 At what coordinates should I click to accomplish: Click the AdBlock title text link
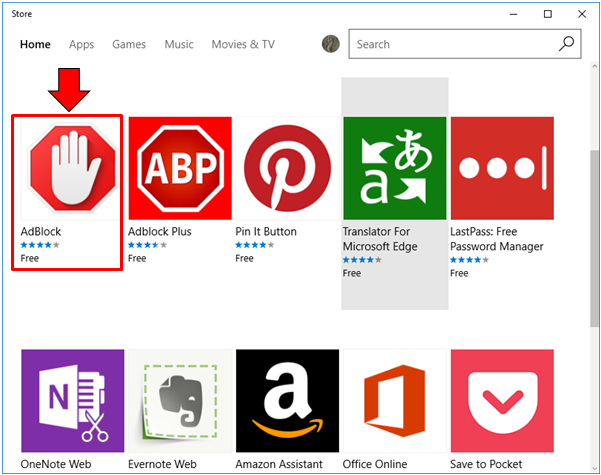point(41,232)
